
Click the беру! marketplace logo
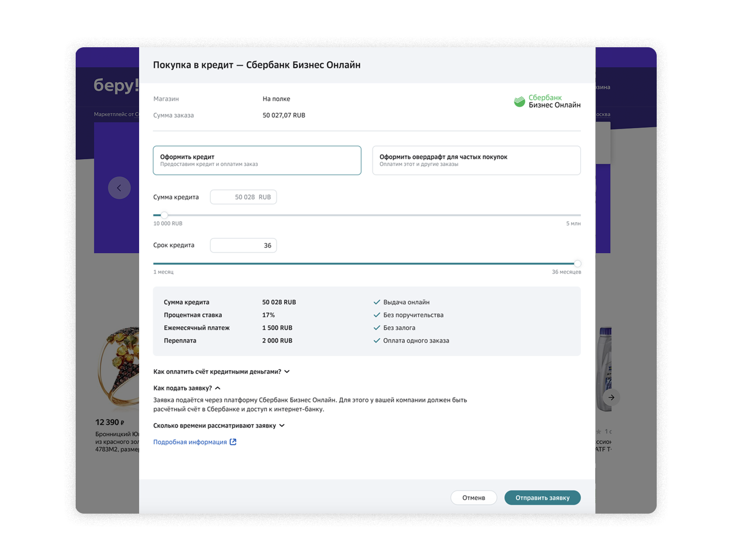click(115, 85)
